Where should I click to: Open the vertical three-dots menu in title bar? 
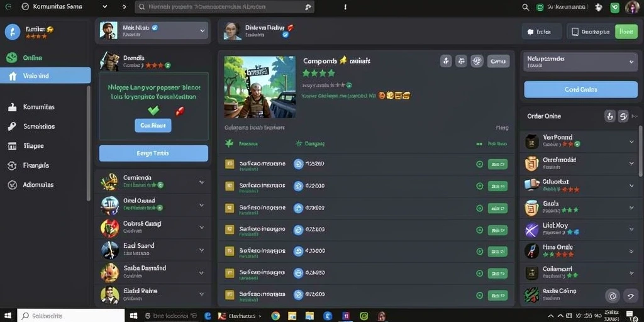pyautogui.click(x=345, y=7)
